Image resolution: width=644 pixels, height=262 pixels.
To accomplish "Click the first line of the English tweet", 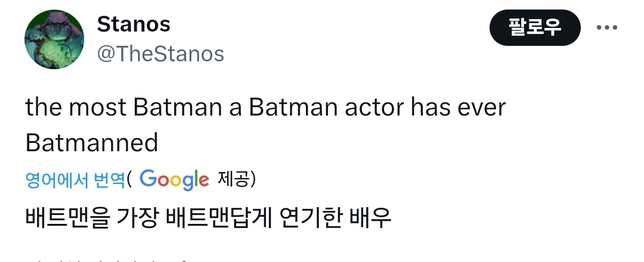I will click(x=265, y=108).
